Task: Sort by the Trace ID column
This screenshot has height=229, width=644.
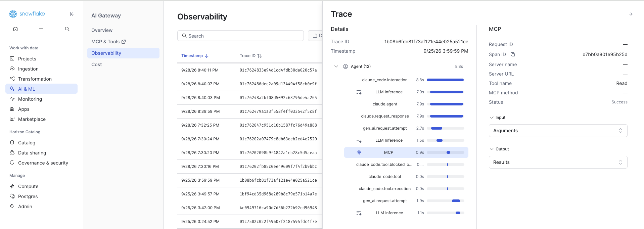Action: click(x=250, y=56)
